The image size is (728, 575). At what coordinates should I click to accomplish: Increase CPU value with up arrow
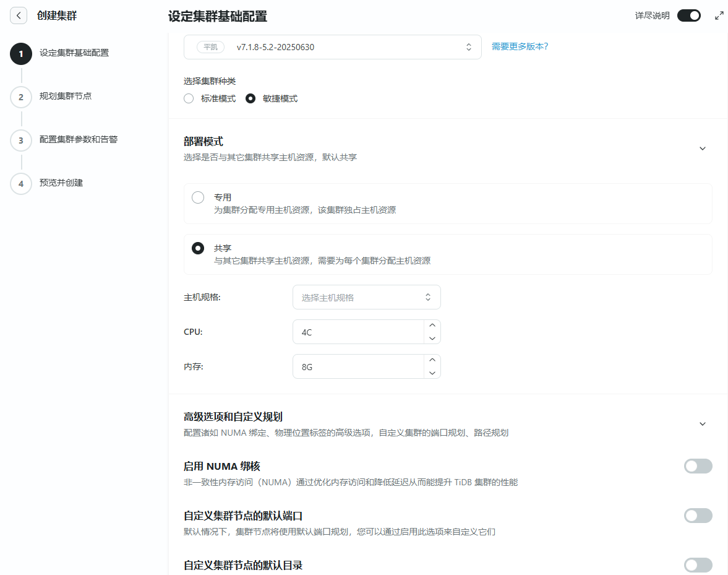coord(432,326)
